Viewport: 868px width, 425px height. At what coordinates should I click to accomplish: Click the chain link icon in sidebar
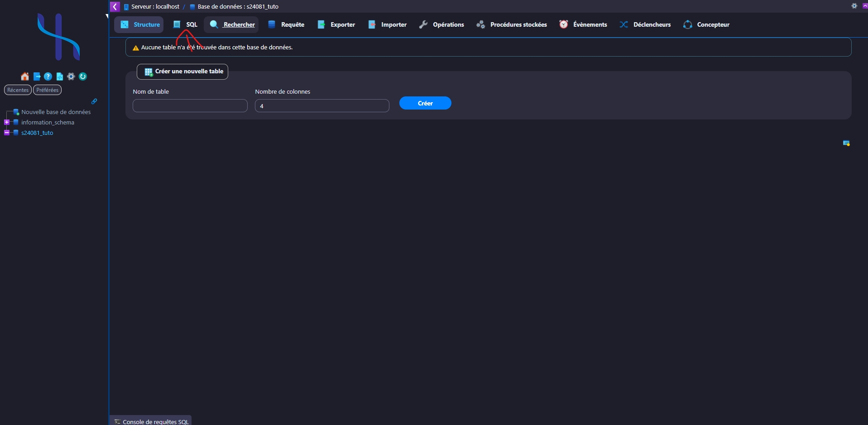point(94,101)
